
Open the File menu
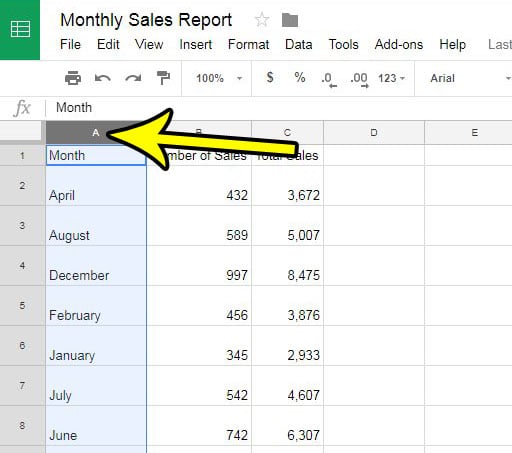point(70,44)
